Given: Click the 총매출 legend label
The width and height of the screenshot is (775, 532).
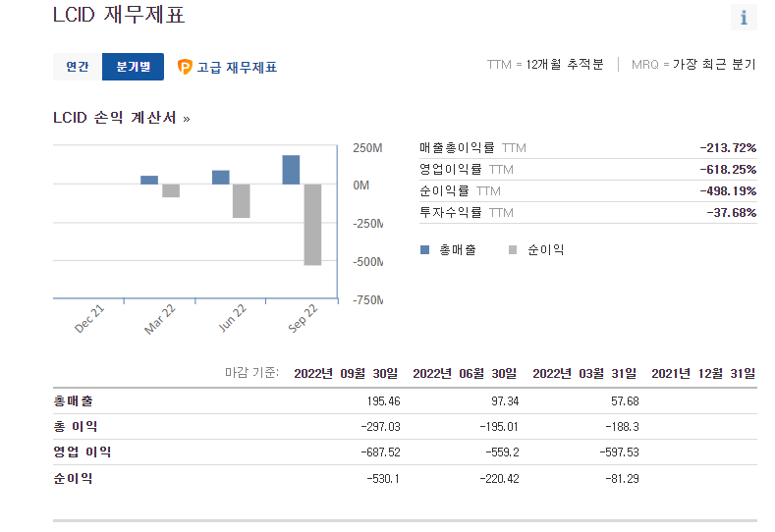Looking at the screenshot, I should [x=458, y=250].
